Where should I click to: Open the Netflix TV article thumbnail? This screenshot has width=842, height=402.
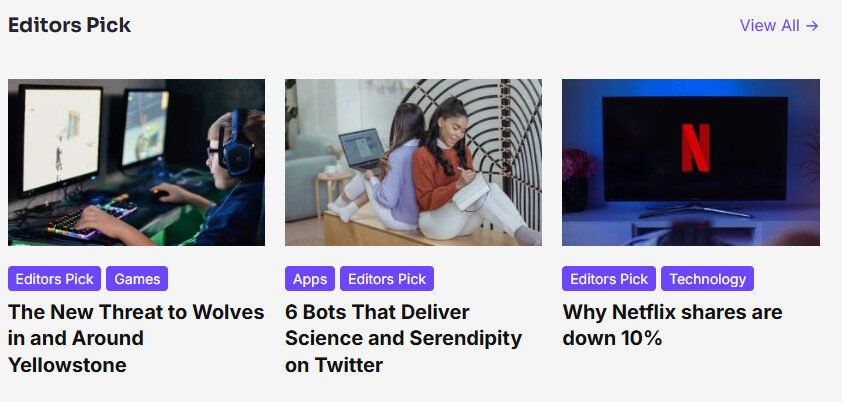(691, 163)
